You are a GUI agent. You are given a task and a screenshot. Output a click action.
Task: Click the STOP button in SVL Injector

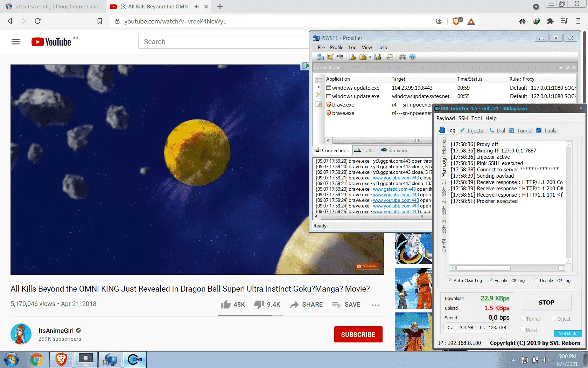pyautogui.click(x=546, y=302)
